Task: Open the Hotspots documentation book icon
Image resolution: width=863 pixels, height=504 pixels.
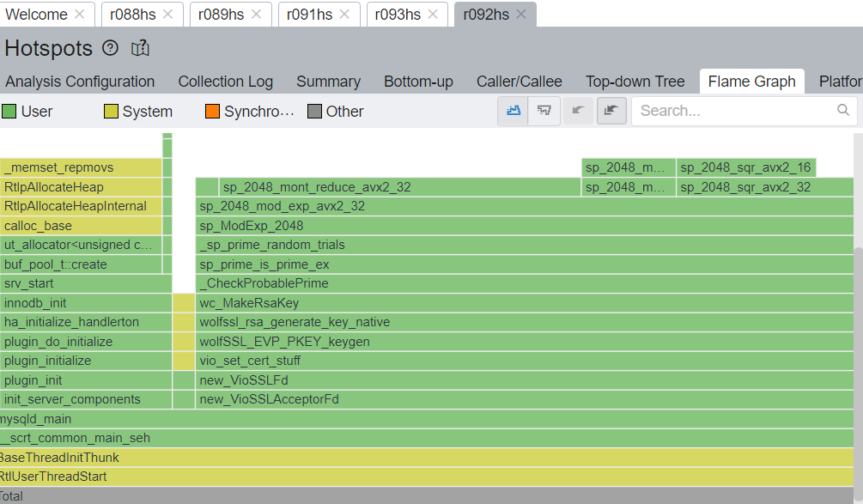Action: [140, 48]
